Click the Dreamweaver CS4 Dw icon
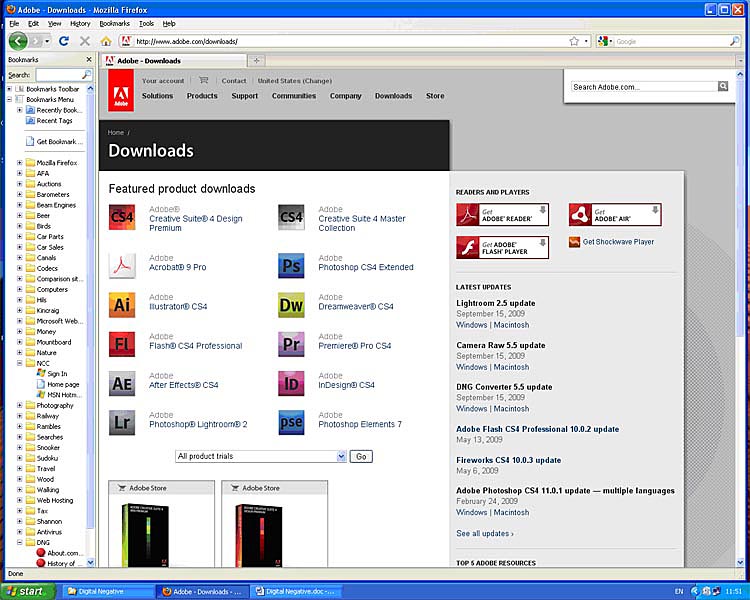This screenshot has height=600, width=750. point(290,305)
